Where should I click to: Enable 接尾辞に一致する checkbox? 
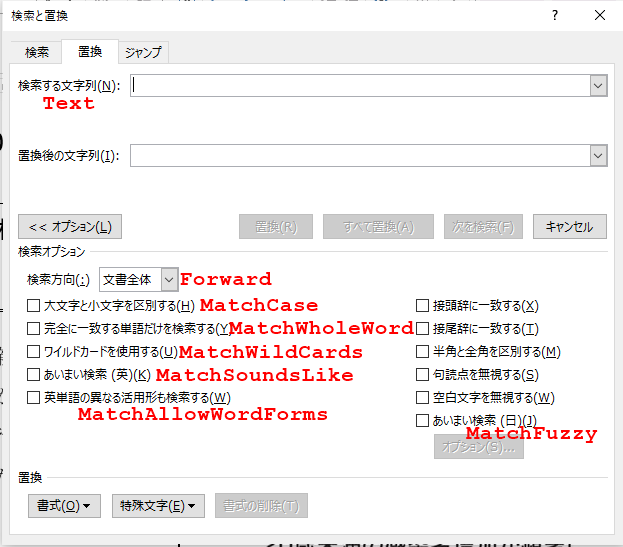coord(422,329)
